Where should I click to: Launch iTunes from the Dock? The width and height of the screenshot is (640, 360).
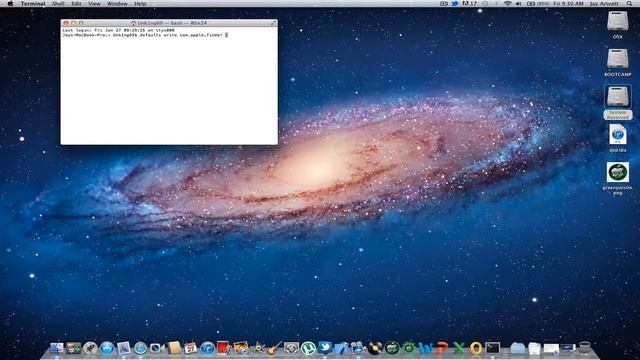[x=207, y=348]
